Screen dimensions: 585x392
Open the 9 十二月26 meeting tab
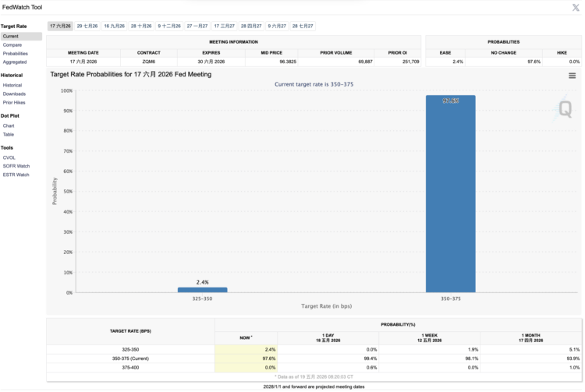pyautogui.click(x=169, y=26)
